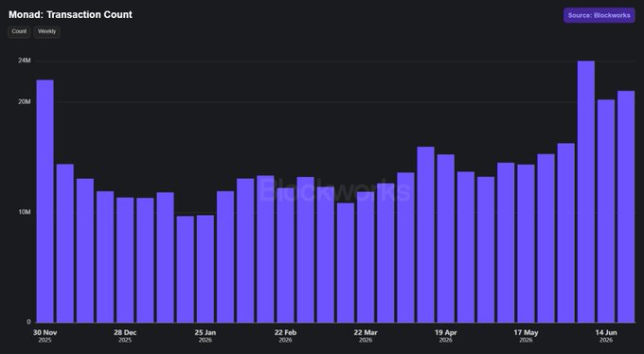
Task: Click the bar above 30 Nov
Action: coord(45,202)
